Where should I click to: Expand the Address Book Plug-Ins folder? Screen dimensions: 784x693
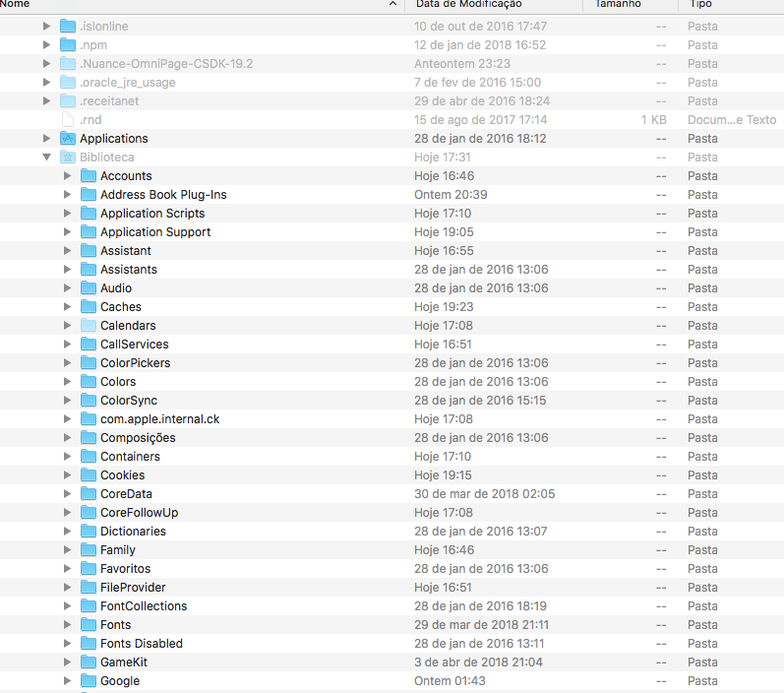[67, 194]
